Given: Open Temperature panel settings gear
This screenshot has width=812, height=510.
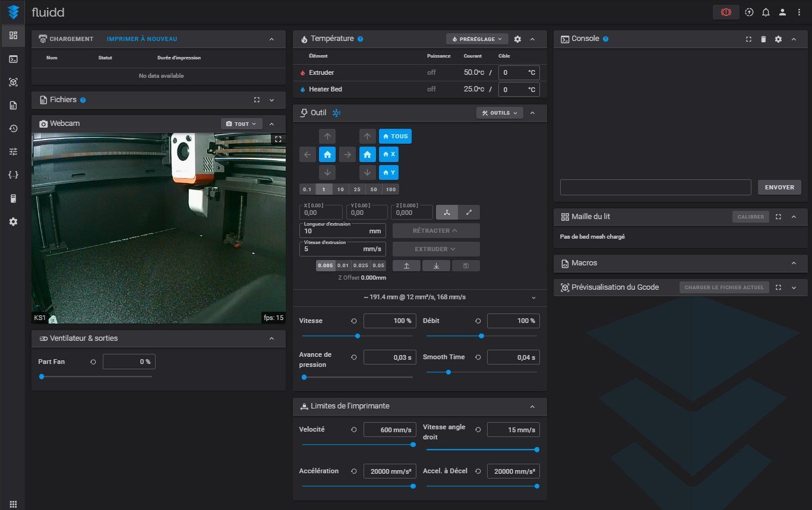Looking at the screenshot, I should click(517, 39).
